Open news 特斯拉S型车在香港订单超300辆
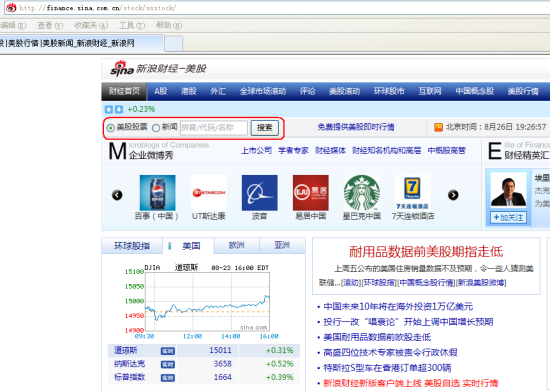This screenshot has height=392, width=550. tap(387, 368)
